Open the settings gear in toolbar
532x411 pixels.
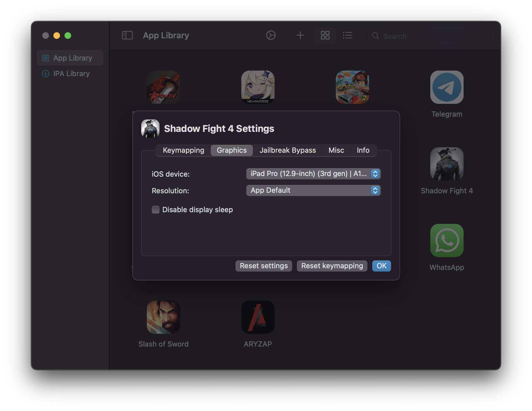(x=271, y=35)
